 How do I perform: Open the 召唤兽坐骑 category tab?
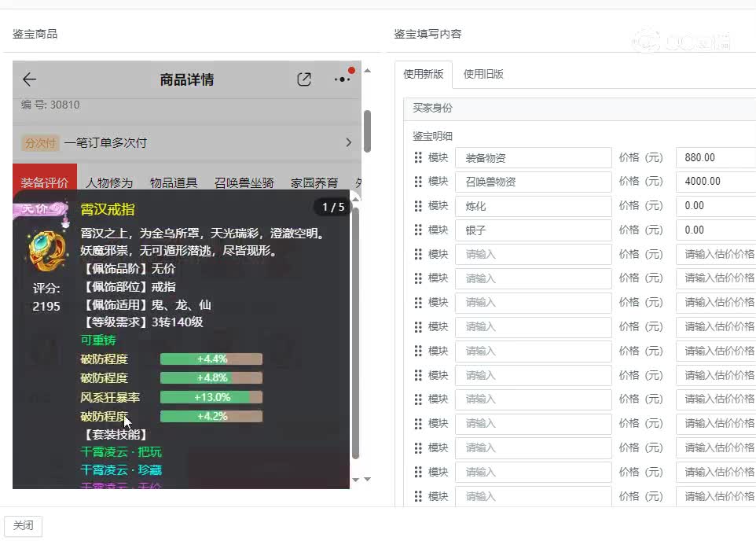click(244, 182)
